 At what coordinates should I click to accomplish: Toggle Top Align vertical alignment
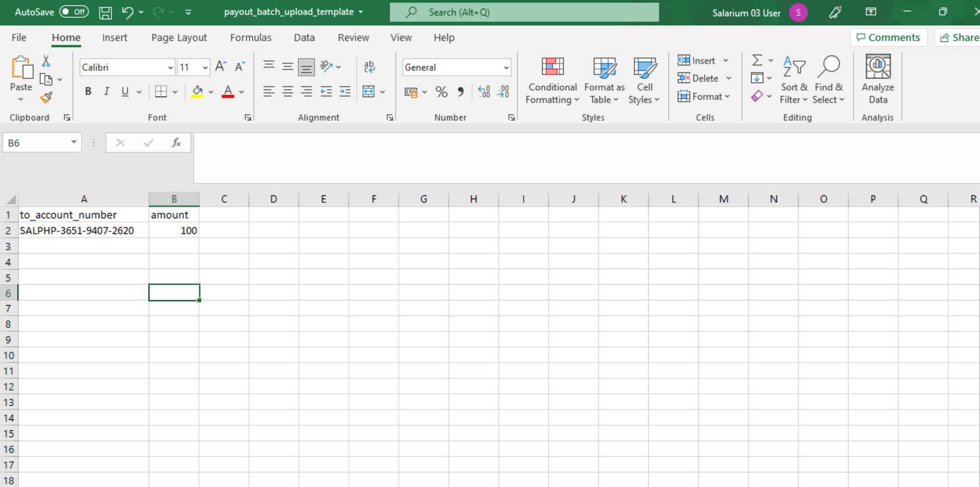[269, 65]
